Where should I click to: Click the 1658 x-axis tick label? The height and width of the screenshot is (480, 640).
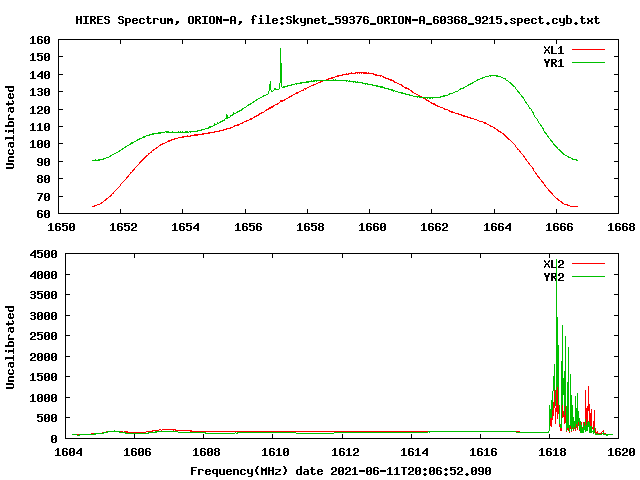(310, 227)
